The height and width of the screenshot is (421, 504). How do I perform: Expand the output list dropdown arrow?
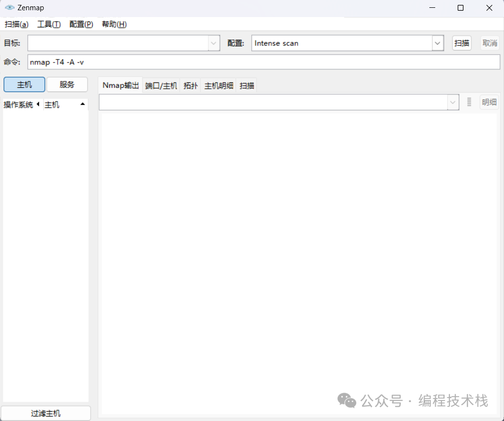[x=453, y=102]
